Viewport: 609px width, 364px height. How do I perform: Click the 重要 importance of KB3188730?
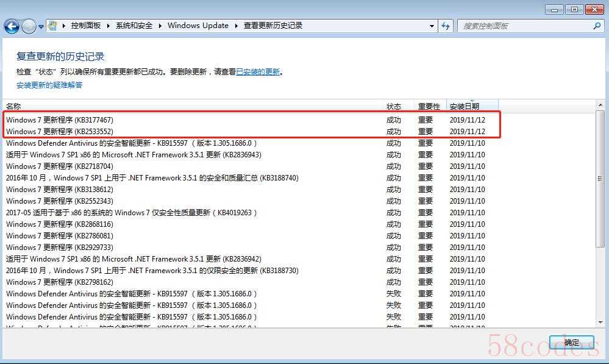pyautogui.click(x=426, y=271)
